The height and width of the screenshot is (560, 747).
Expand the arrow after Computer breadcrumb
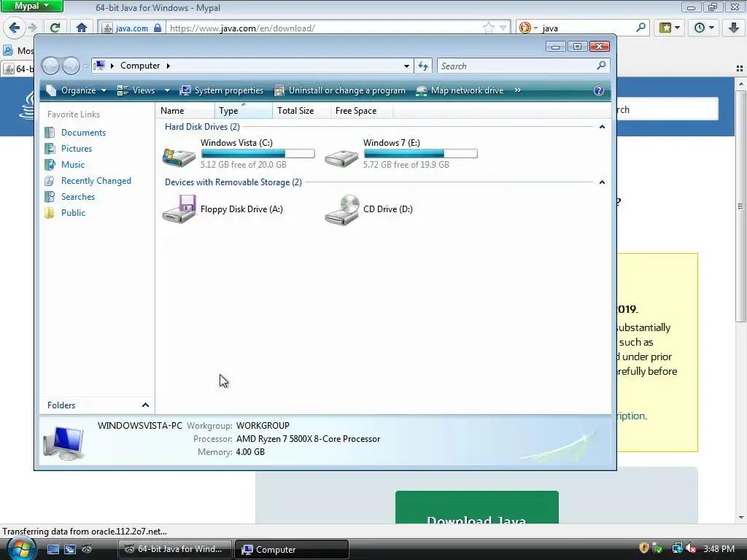point(169,66)
